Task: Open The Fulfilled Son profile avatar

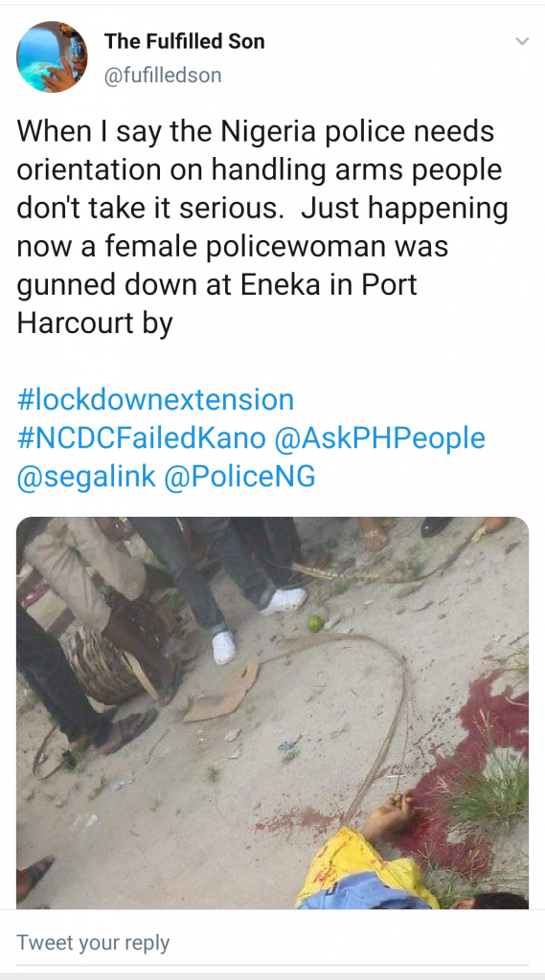Action: (x=52, y=56)
